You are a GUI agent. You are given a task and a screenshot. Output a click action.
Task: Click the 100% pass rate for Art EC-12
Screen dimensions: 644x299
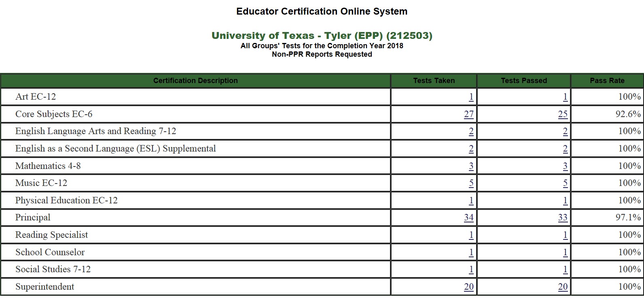(629, 97)
